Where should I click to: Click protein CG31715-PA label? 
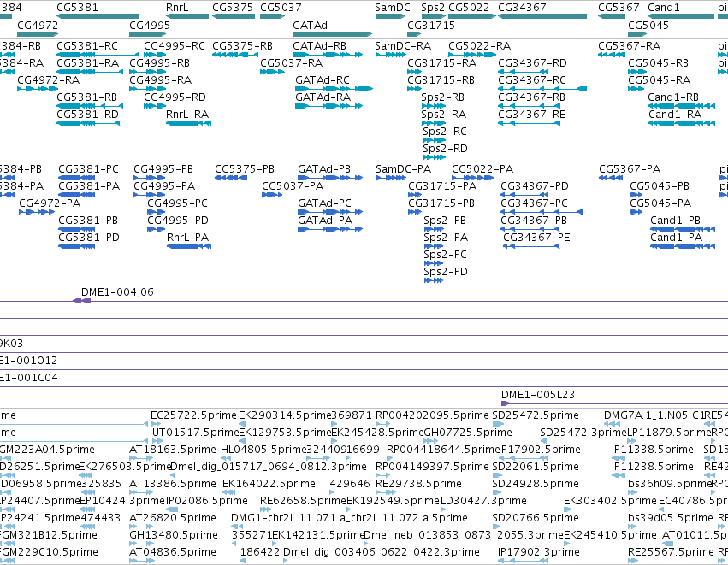[442, 186]
